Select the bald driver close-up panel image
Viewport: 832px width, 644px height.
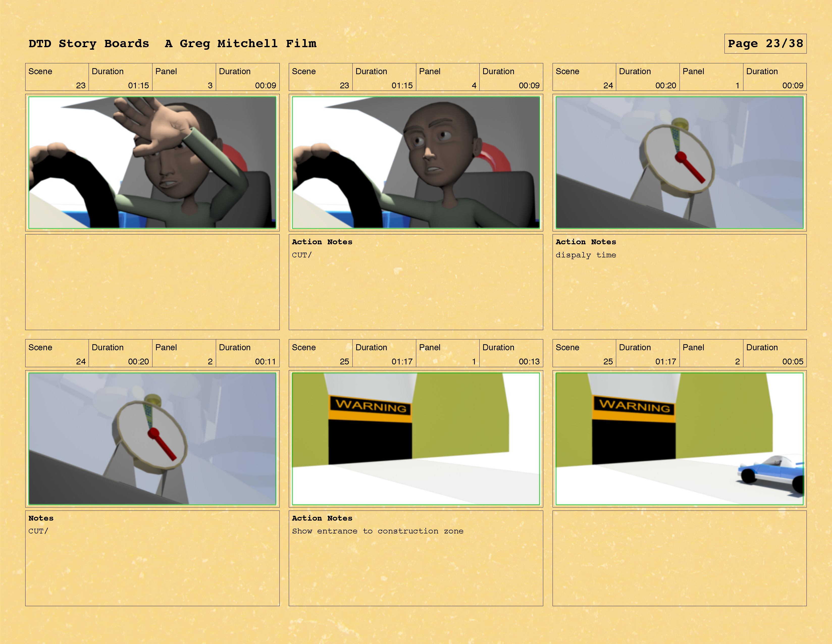point(415,163)
